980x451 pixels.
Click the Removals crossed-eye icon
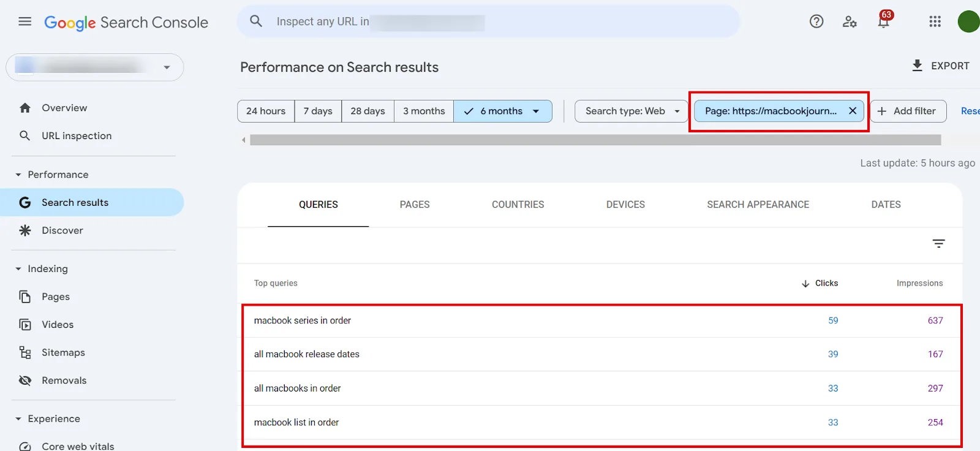25,381
